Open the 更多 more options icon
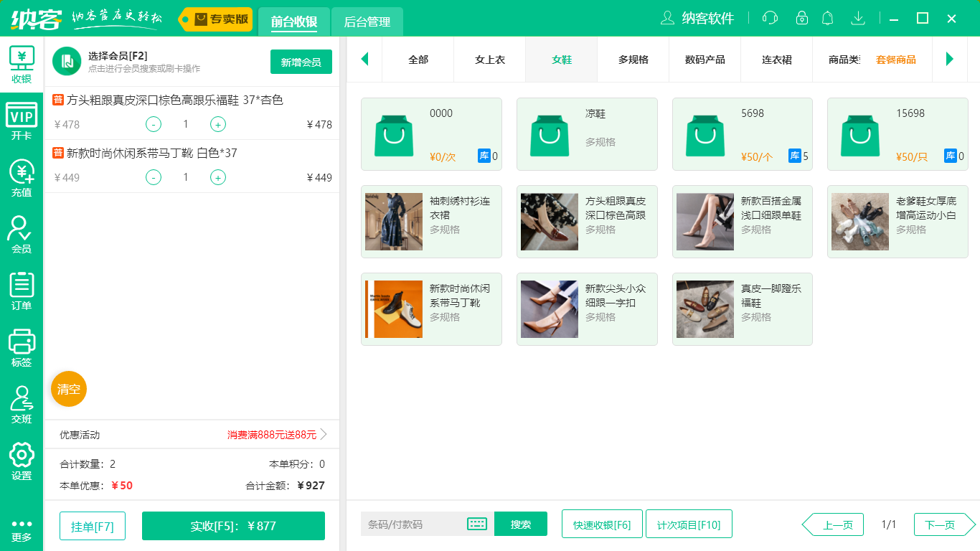Screen dimensions: 980x551 point(22,530)
